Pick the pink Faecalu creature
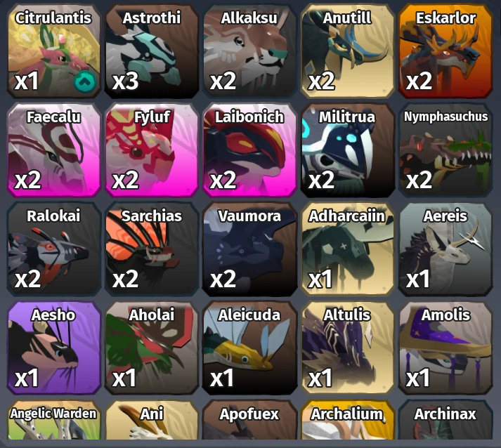501x448 pixels. pos(54,150)
